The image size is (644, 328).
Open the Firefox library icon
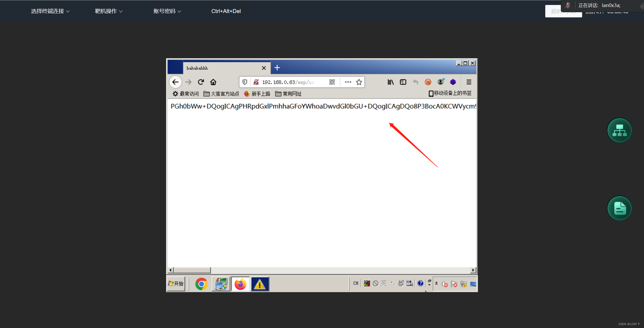pos(390,82)
